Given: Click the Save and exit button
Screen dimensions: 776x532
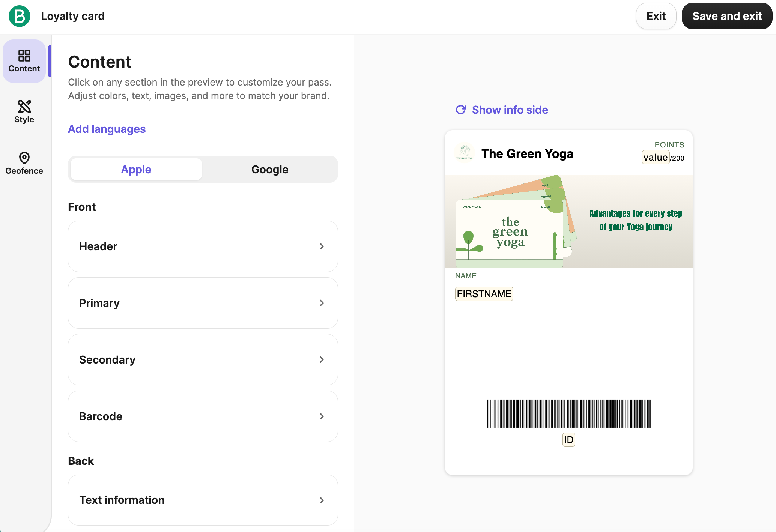Looking at the screenshot, I should point(727,16).
